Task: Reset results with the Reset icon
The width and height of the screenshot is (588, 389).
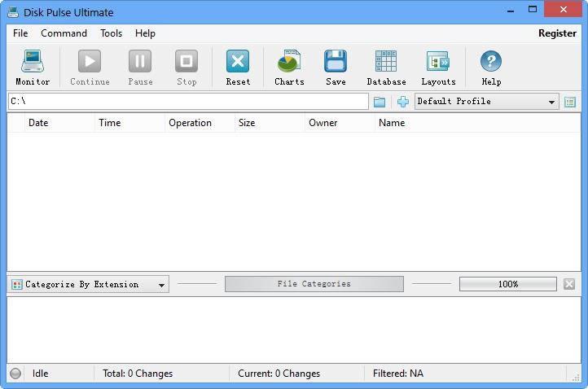Action: click(x=238, y=68)
